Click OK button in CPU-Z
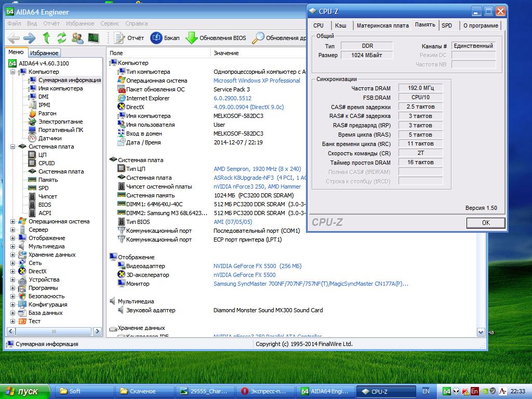Screen dimensions: 532x399 486,222
